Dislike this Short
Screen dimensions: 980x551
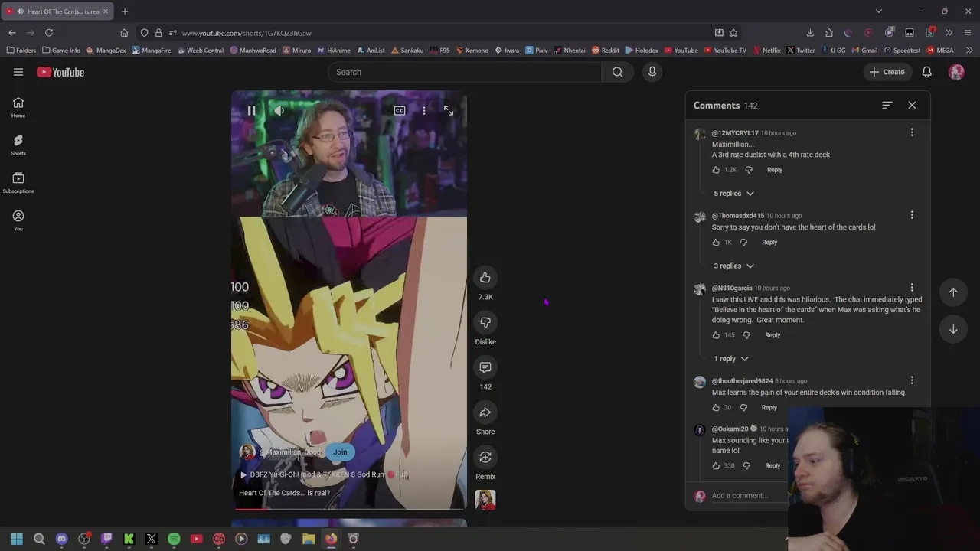pyautogui.click(x=485, y=323)
